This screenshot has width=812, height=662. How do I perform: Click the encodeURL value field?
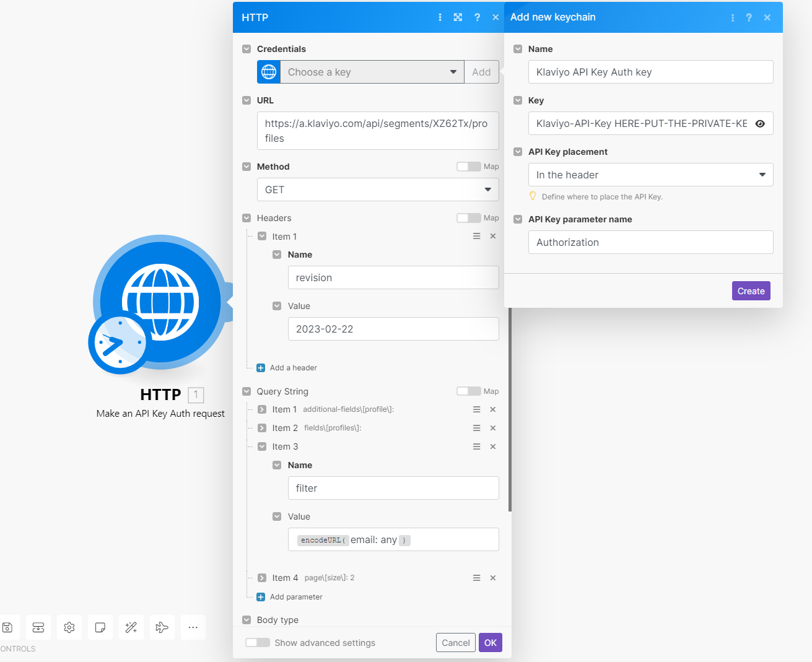tap(393, 539)
